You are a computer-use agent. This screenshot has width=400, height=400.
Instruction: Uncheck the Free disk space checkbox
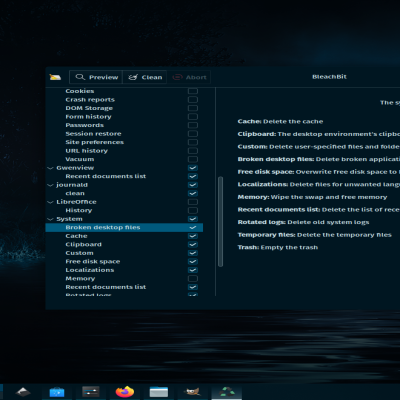click(193, 262)
